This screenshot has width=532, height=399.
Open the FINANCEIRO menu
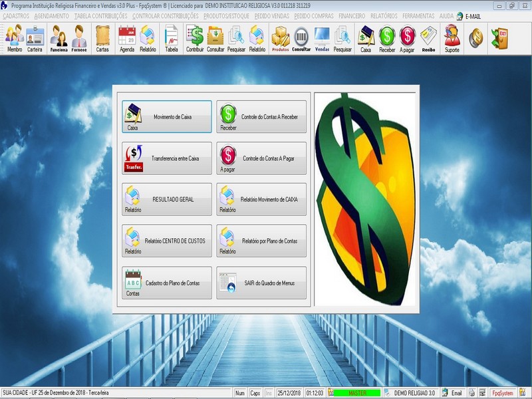[x=352, y=16]
